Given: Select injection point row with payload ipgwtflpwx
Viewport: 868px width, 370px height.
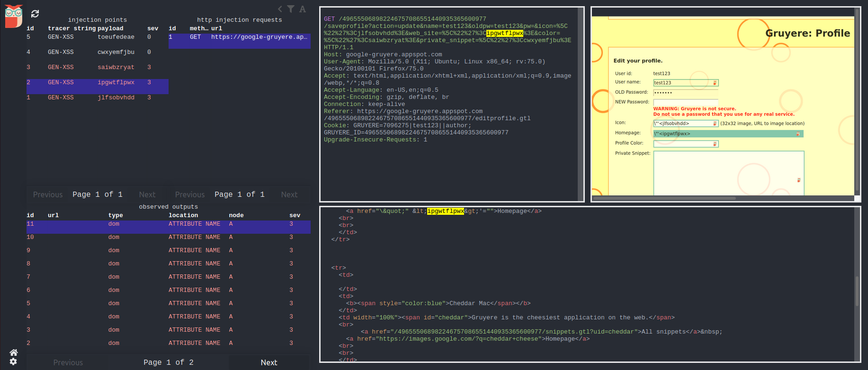Looking at the screenshot, I should point(98,87).
